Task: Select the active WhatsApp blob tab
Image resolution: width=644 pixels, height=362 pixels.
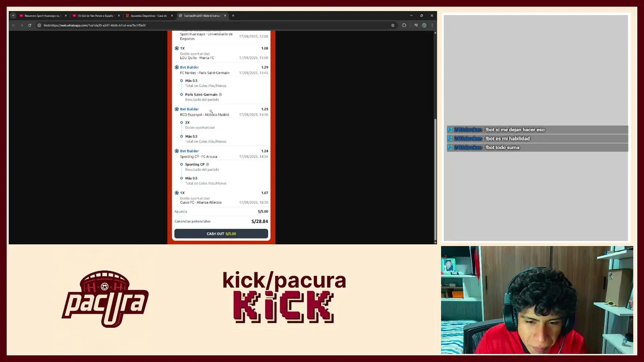Action: tap(202, 16)
